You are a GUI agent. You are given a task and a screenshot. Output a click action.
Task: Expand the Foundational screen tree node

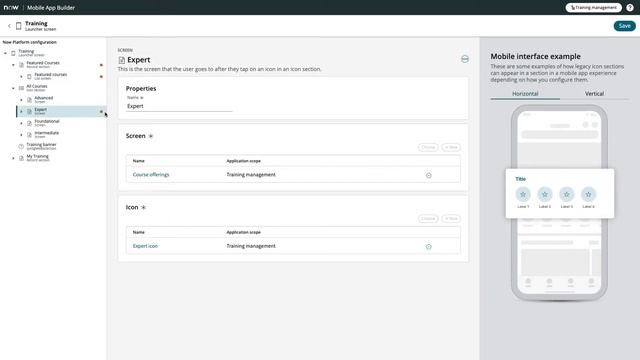click(x=21, y=123)
